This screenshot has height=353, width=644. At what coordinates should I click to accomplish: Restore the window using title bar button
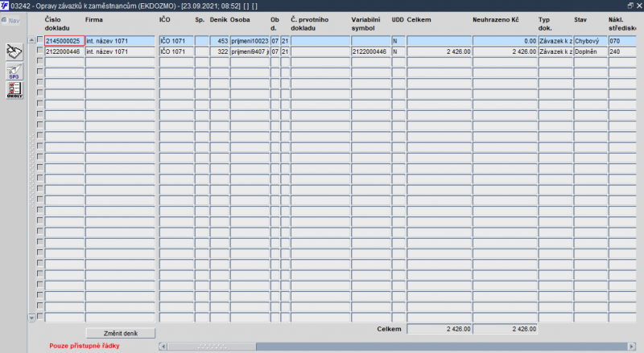(630, 6)
